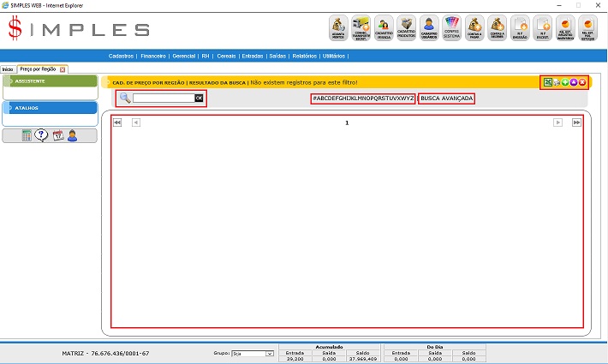The width and height of the screenshot is (608, 364).
Task: Click the Busca Avançada link
Action: (x=446, y=98)
